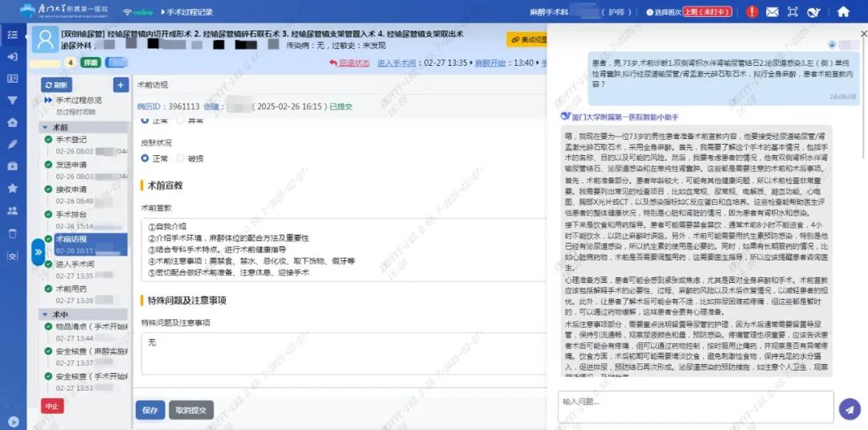The width and height of the screenshot is (868, 430).
Task: Click the pencil icon in left sidebar
Action: point(12,145)
